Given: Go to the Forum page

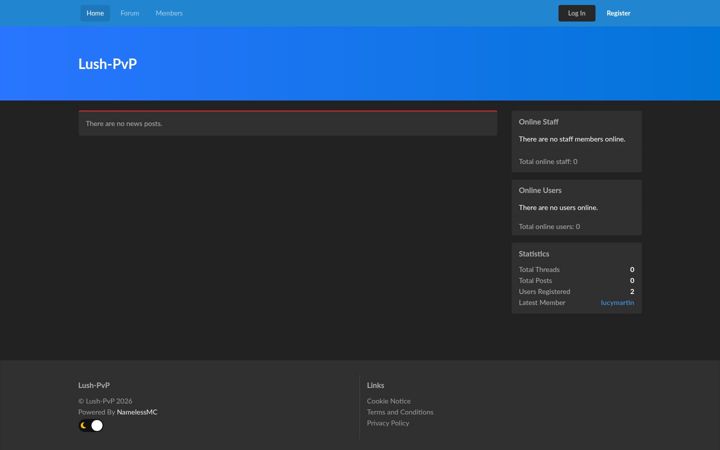Looking at the screenshot, I should [129, 13].
